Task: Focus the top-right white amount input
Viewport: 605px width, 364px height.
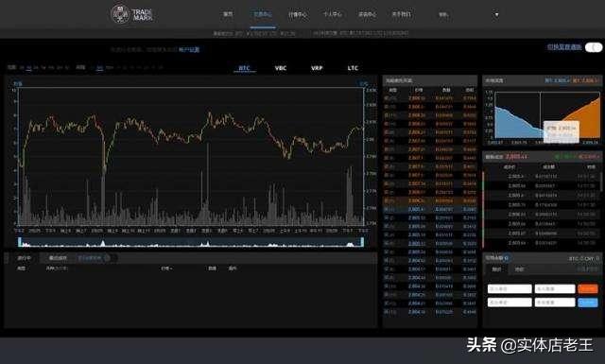Action: 555,288
